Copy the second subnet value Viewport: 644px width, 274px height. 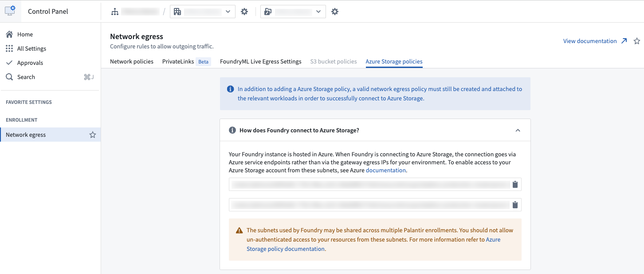click(x=515, y=205)
